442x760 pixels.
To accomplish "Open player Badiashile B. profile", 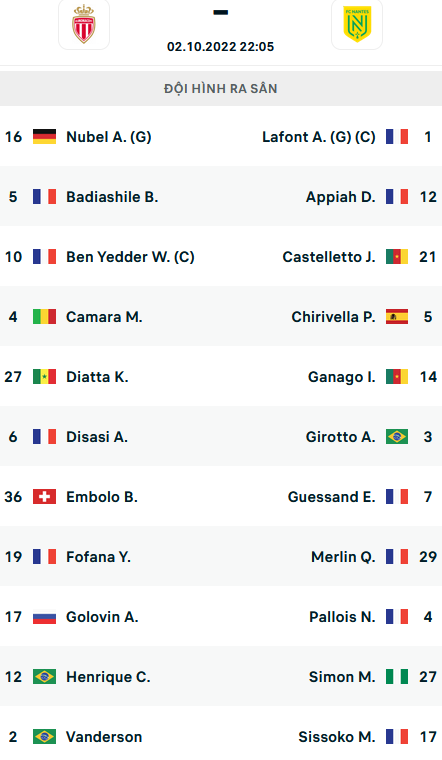I will tap(112, 197).
